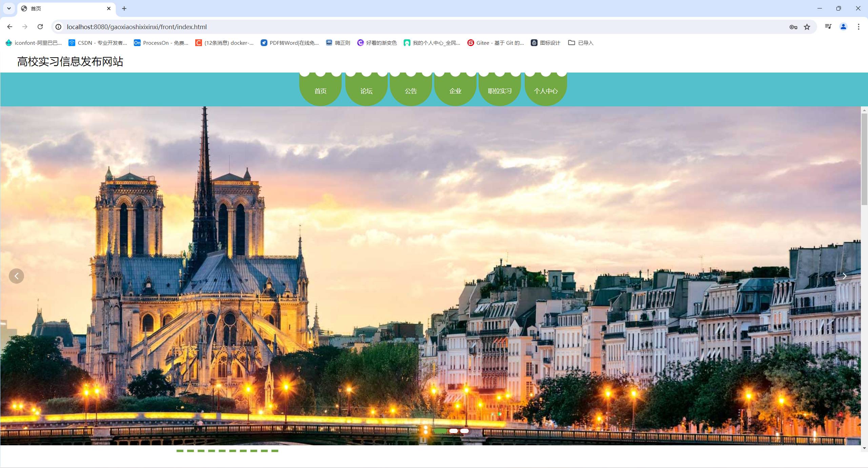
Task: Select the third carousel indicator dot
Action: 464,431
